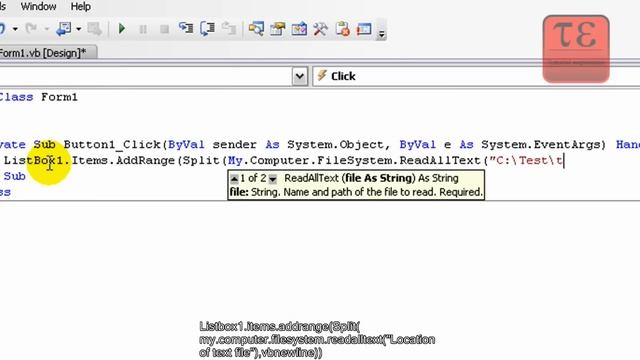The image size is (640, 360).
Task: Click the Navigate Forward icon
Action: coord(94,29)
